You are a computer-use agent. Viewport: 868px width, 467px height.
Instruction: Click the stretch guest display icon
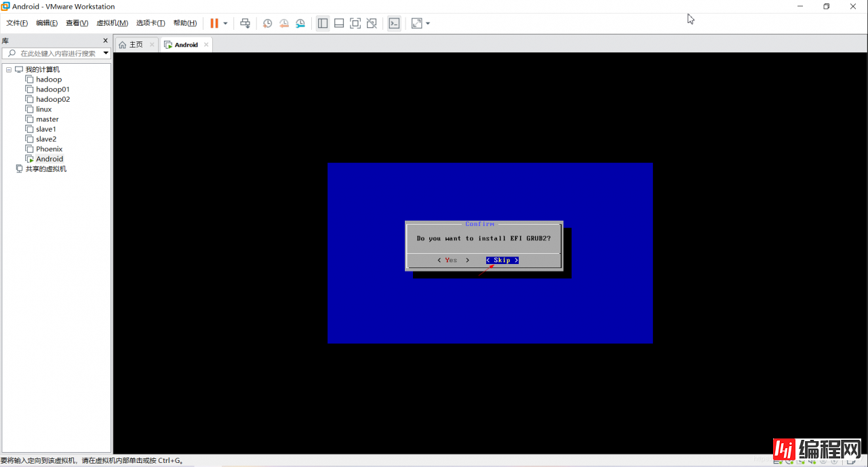point(416,23)
